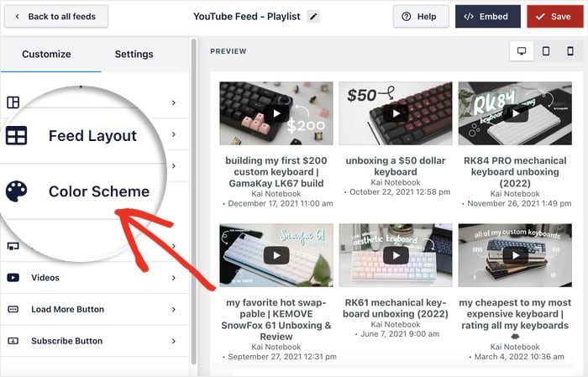Click the Videos play icon in sidebar
The width and height of the screenshot is (588, 377).
13,278
